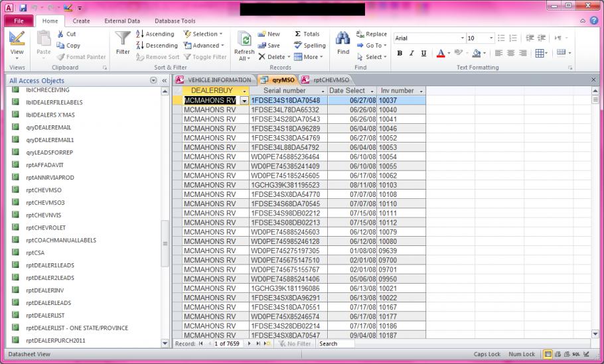Click the font color A icon
The width and height of the screenshot is (604, 364).
click(x=441, y=53)
